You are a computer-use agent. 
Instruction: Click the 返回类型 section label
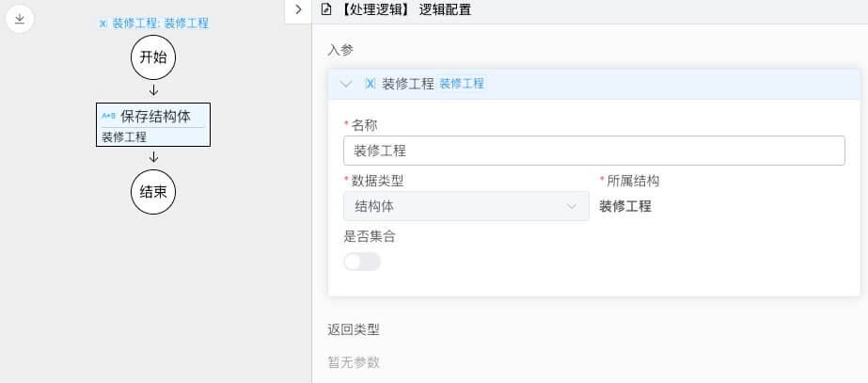[354, 329]
